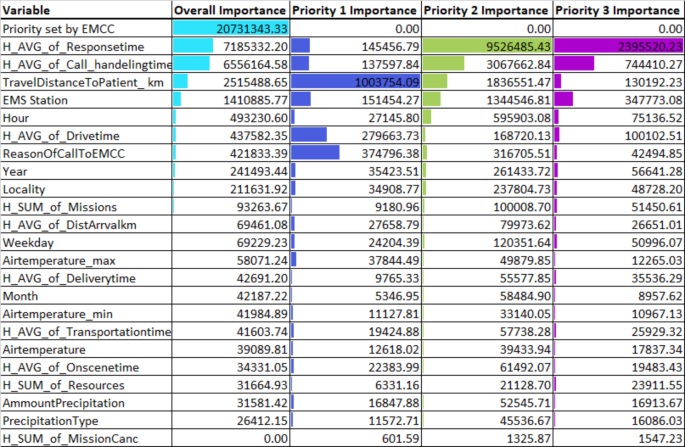Click overall value 39089.81
This screenshot has width=685, height=447.
263,350
